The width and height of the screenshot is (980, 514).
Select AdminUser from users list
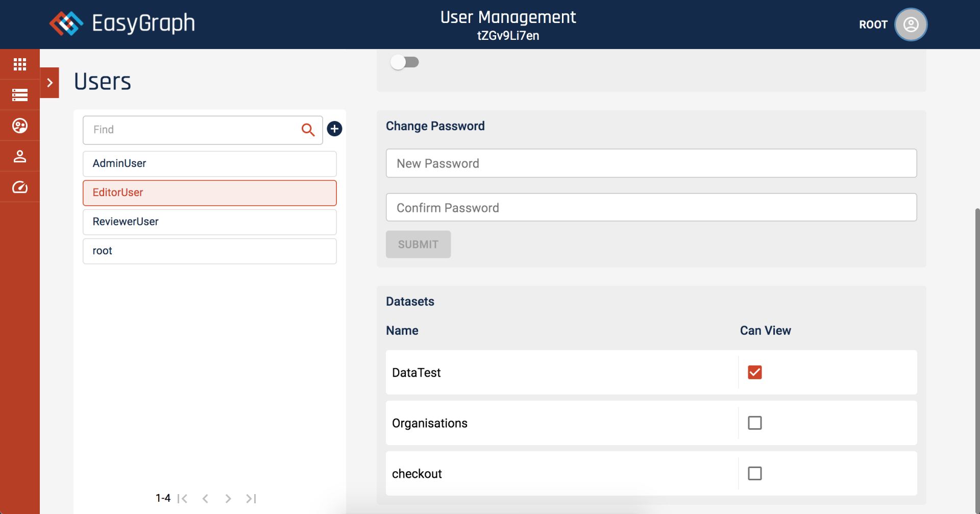[209, 164]
